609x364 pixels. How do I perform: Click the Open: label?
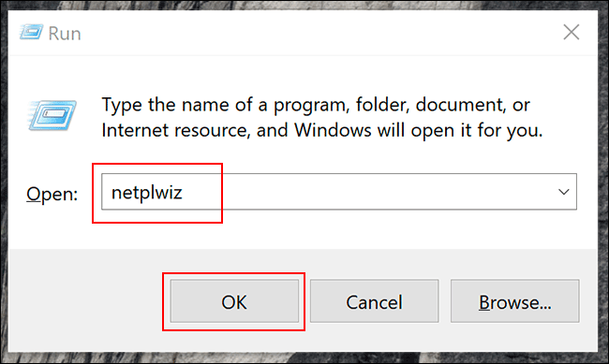52,194
